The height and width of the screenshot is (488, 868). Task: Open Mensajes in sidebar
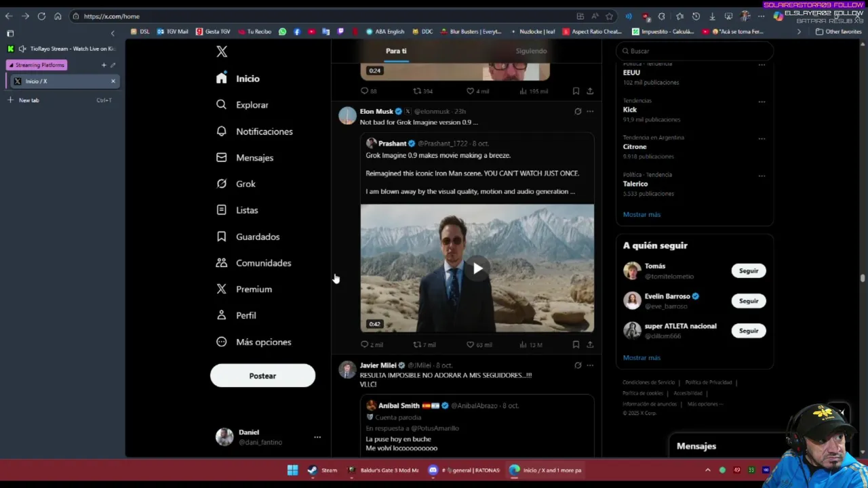[x=245, y=157]
